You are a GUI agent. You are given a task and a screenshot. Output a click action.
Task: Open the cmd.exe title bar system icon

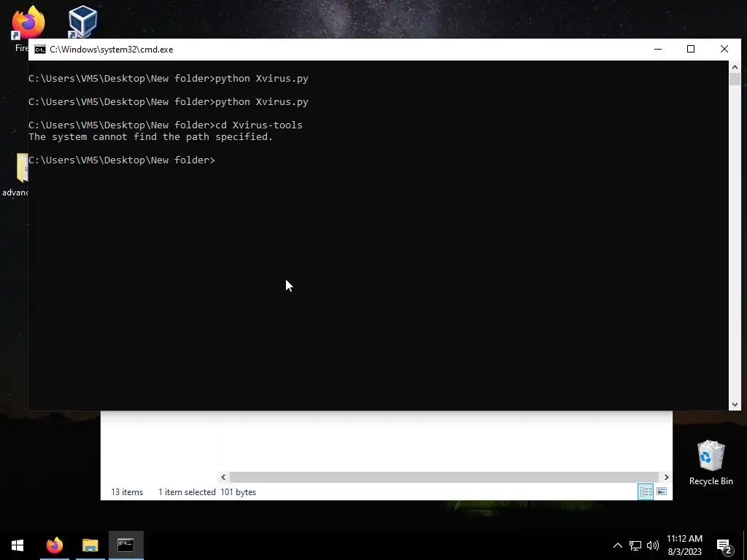tap(40, 50)
